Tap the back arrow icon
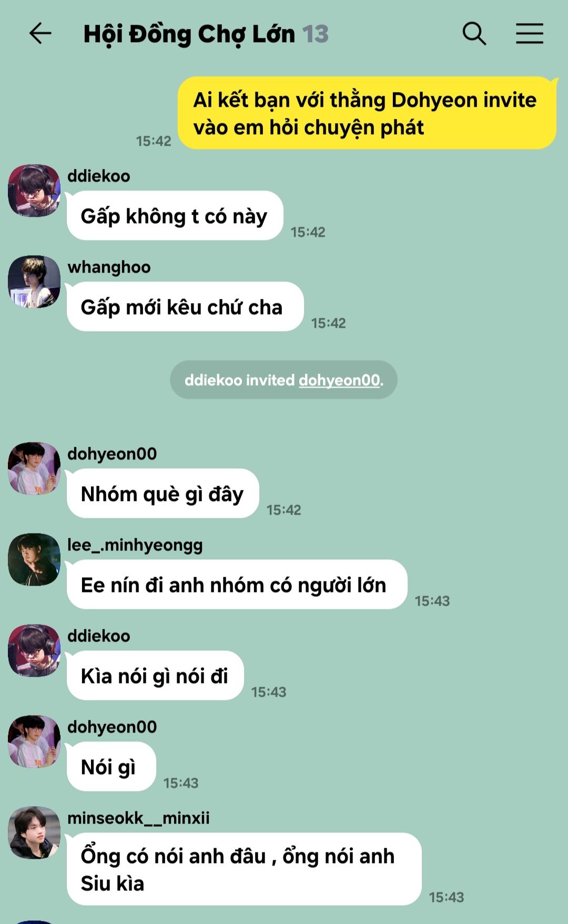Screen dimensions: 568x924 click(40, 34)
